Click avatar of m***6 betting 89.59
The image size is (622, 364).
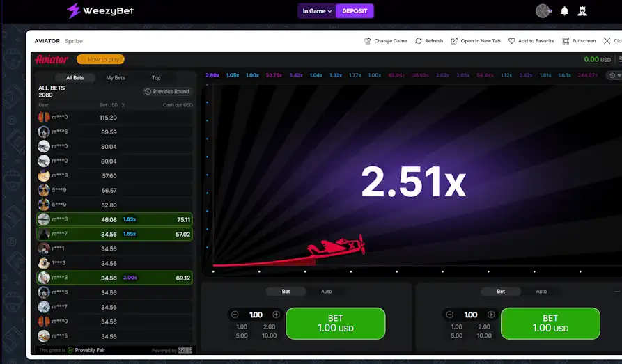pyautogui.click(x=44, y=132)
